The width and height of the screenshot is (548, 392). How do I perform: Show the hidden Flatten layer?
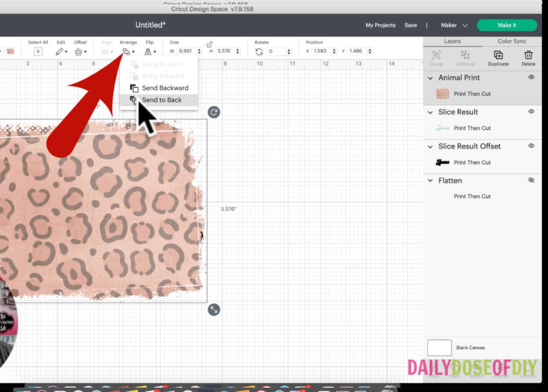(x=530, y=180)
